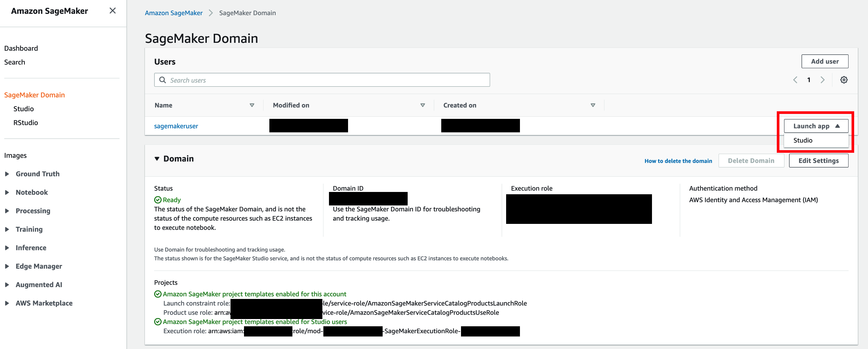Click the Created on column header
This screenshot has height=349, width=868.
[x=460, y=105]
